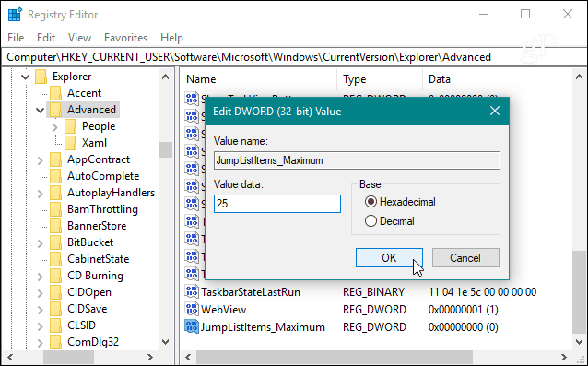Cancel the Edit DWORD dialog
This screenshot has width=588, height=366.
click(465, 257)
